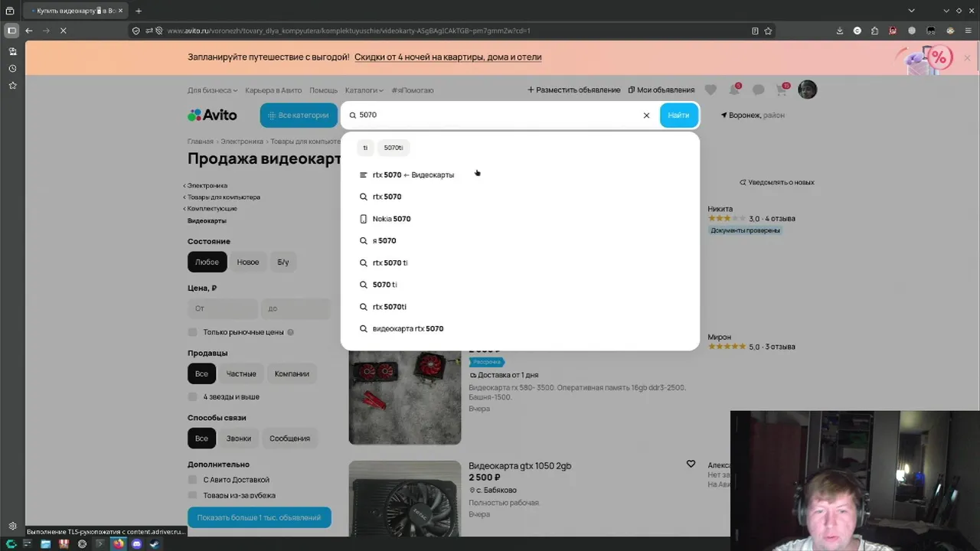Open rx 580 listing photo thumbnail
Screen dimensions: 980x551
tap(405, 397)
